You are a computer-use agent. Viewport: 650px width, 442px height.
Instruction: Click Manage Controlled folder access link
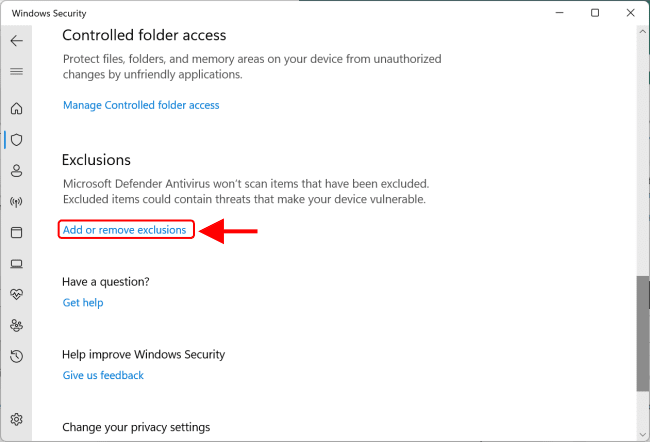141,105
